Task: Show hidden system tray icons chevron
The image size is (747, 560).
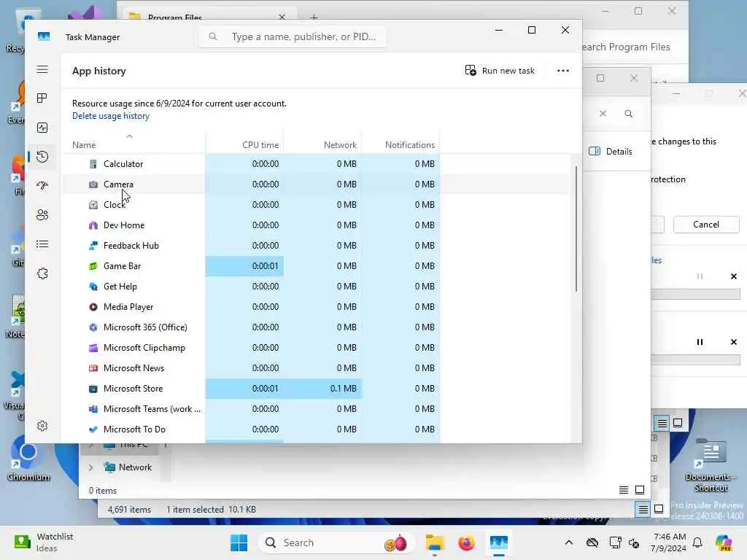Action: 569,542
